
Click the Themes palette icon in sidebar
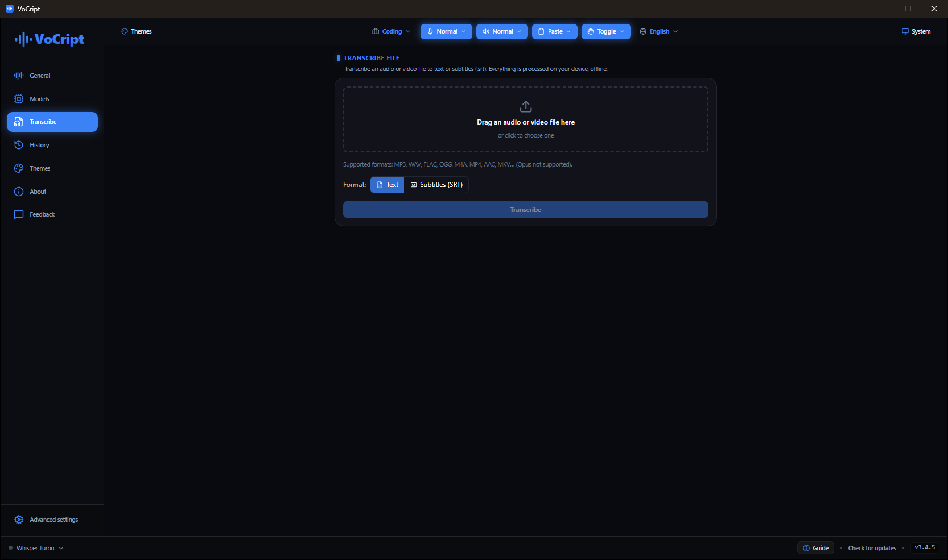pyautogui.click(x=19, y=168)
